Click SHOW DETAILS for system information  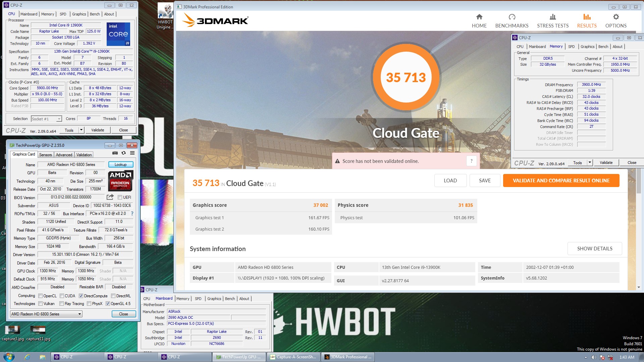pos(594,248)
